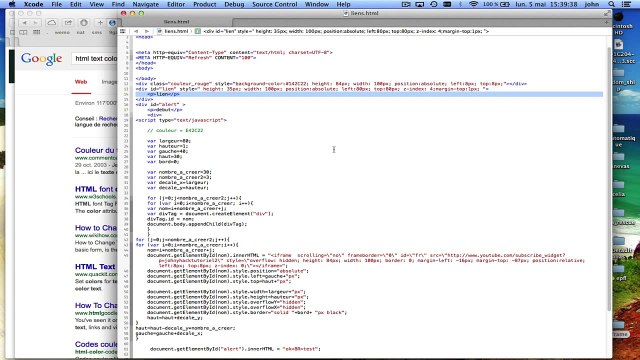The width and height of the screenshot is (640, 360).
Task: Open Safari reading list book icon
Action: (23, 32)
